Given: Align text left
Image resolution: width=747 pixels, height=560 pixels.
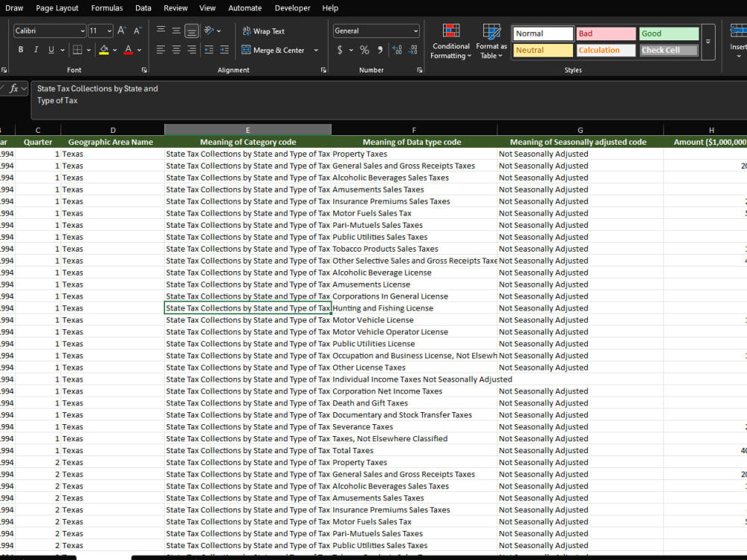Looking at the screenshot, I should coord(161,49).
